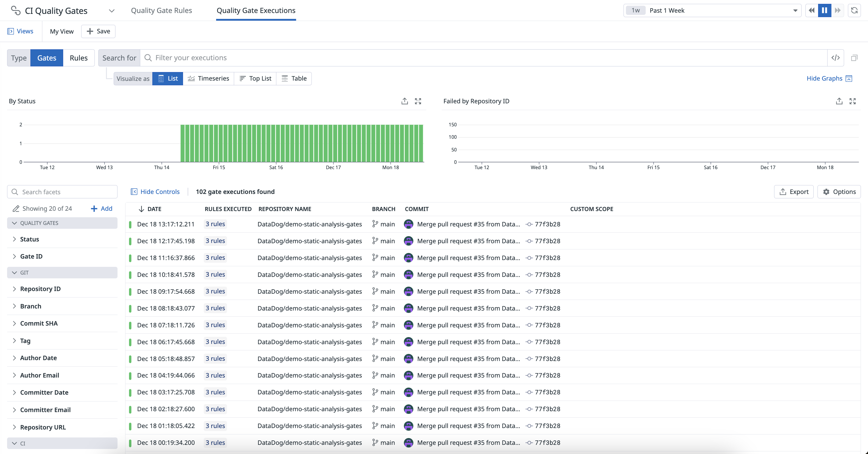Focus the Filter your executions search field

pos(484,58)
